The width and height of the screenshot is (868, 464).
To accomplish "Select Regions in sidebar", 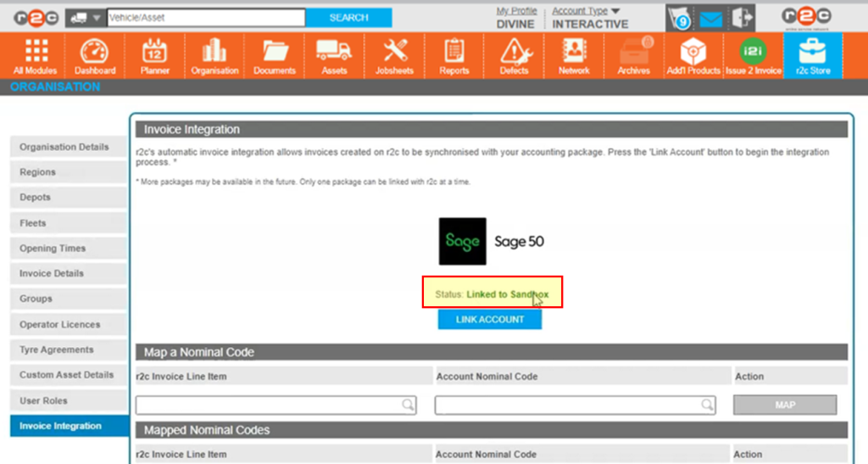I will point(69,171).
